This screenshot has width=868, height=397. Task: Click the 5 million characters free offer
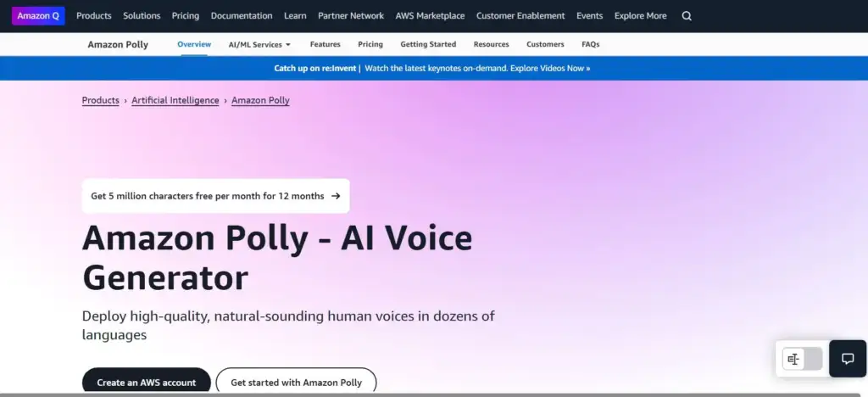[215, 196]
